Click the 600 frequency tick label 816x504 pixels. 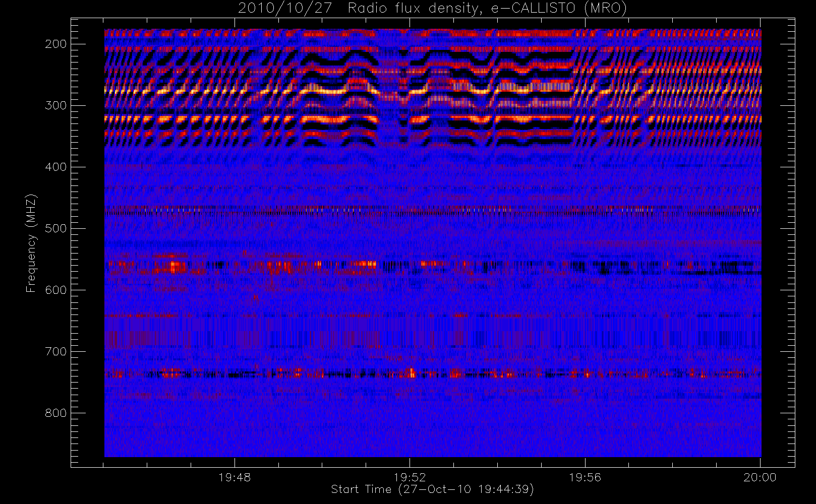(x=56, y=290)
